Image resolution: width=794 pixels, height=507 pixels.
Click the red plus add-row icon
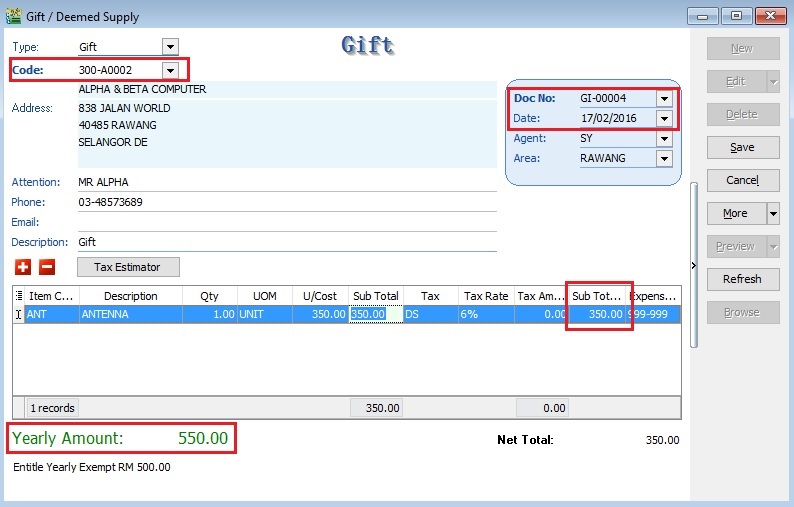point(23,267)
